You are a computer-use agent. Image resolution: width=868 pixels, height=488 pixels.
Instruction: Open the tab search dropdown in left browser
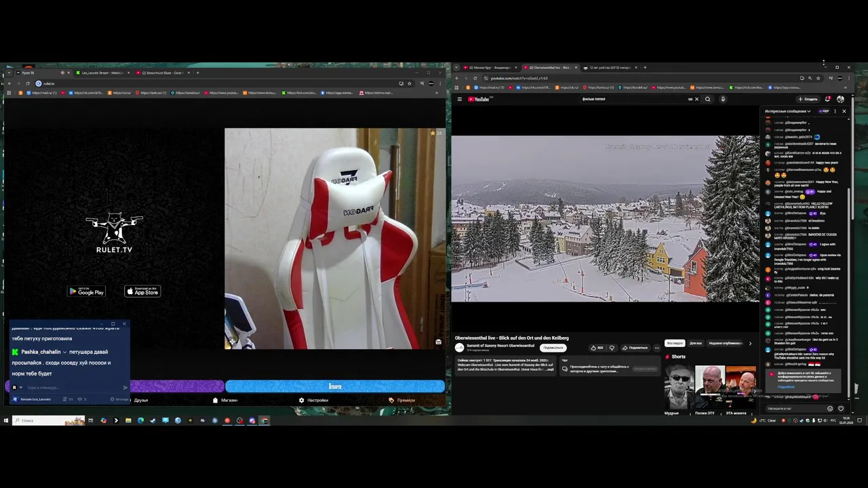pos(8,73)
